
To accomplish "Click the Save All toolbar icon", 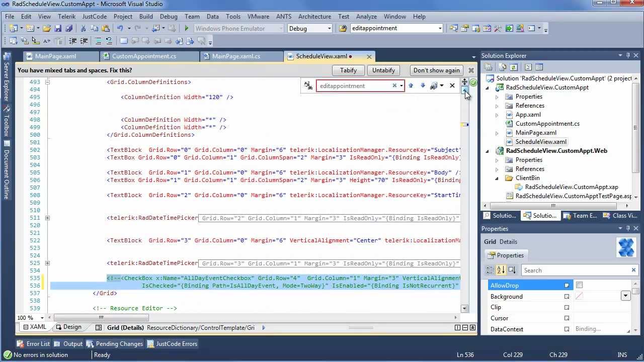I will [69, 29].
